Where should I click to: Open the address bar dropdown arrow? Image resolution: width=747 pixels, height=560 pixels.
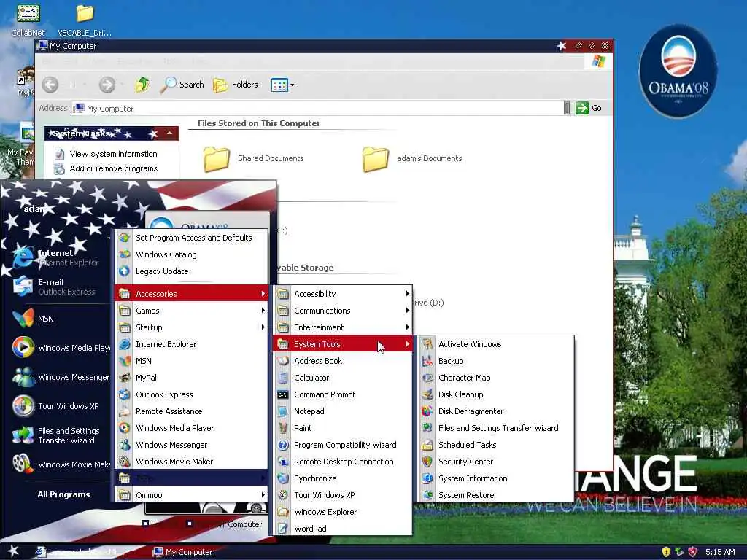click(x=566, y=108)
